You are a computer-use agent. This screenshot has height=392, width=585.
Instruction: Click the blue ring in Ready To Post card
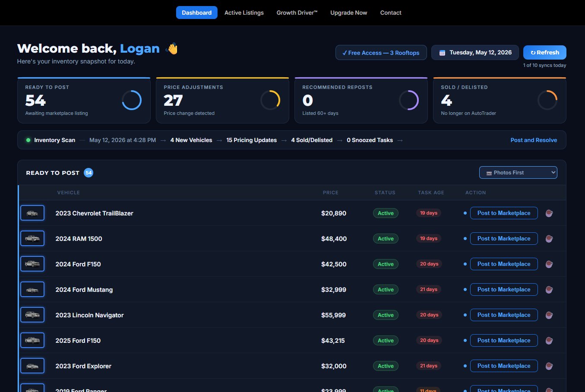pyautogui.click(x=132, y=100)
